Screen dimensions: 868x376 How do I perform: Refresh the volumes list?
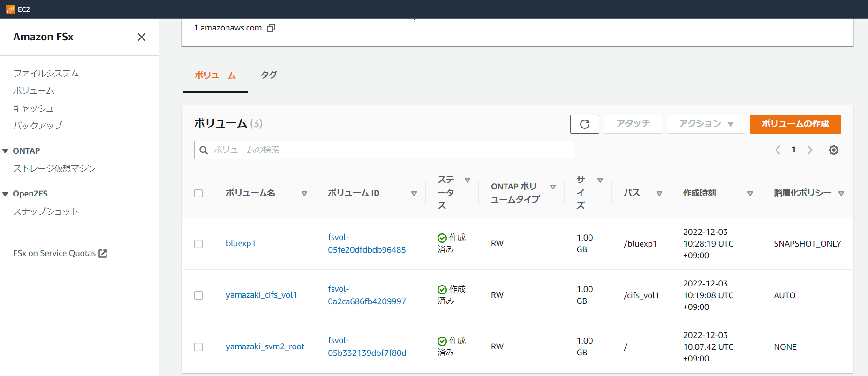585,124
